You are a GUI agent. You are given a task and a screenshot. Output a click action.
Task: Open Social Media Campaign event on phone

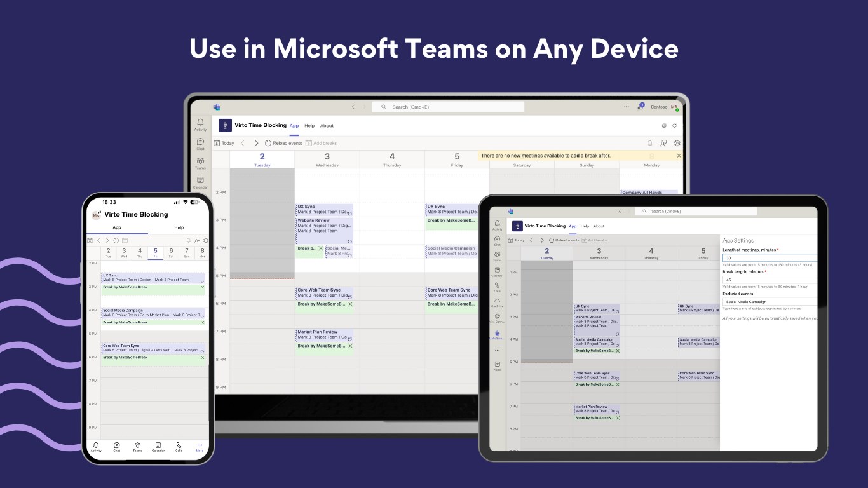coord(153,313)
